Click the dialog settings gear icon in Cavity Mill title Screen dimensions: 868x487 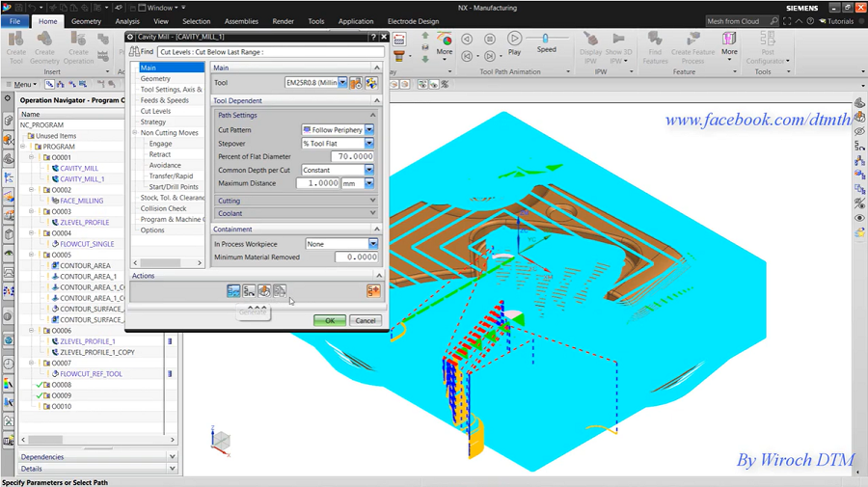coord(130,37)
